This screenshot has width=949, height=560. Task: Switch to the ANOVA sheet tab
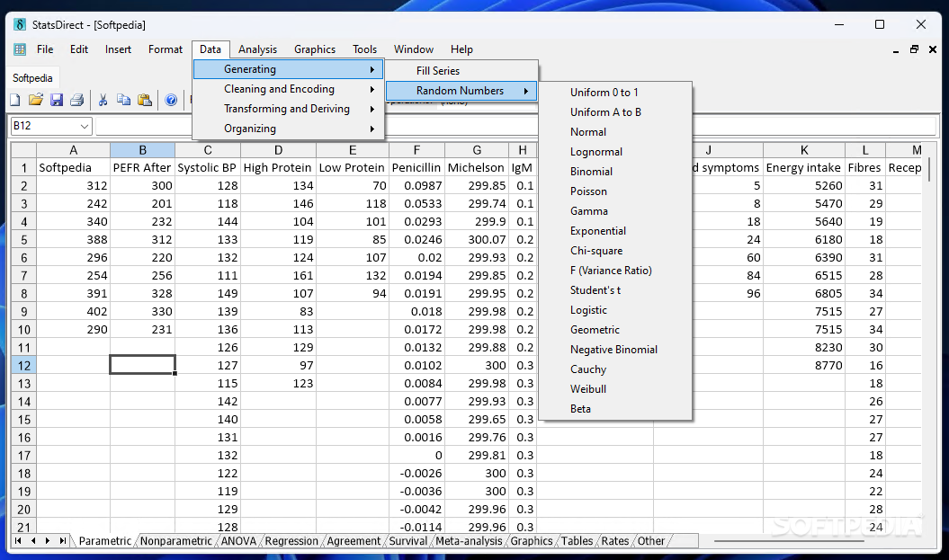[238, 541]
